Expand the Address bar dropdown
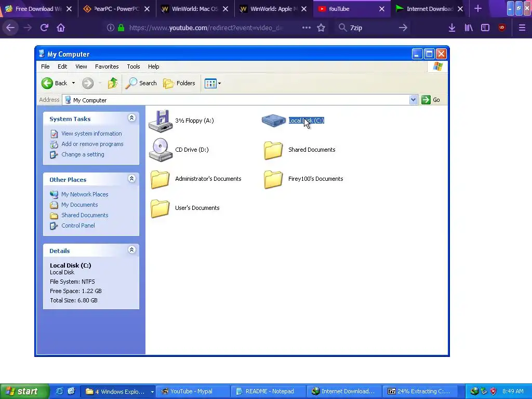This screenshot has width=532, height=399. point(413,100)
